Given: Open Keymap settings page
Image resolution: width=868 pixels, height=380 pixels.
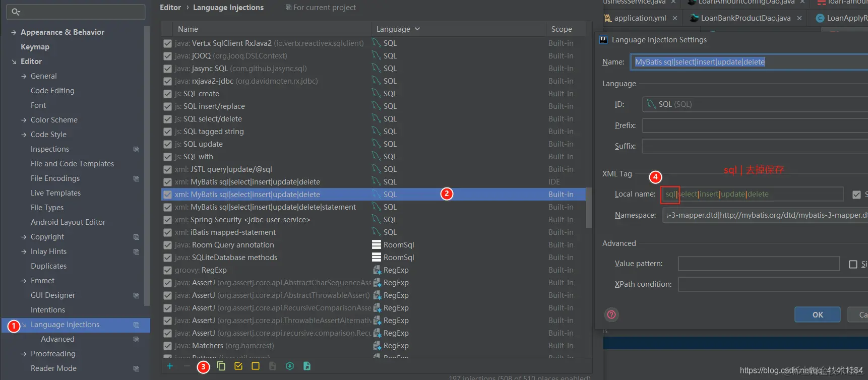Looking at the screenshot, I should [x=35, y=47].
